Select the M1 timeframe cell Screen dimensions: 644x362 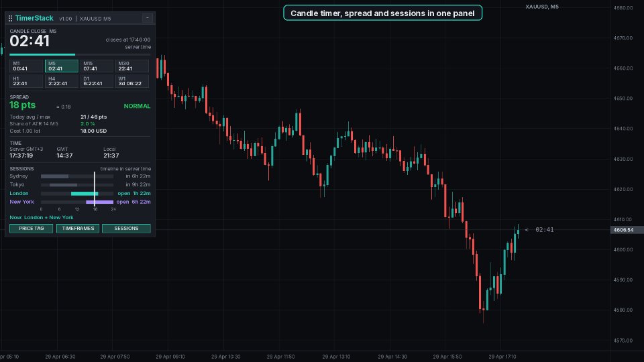tap(26, 66)
